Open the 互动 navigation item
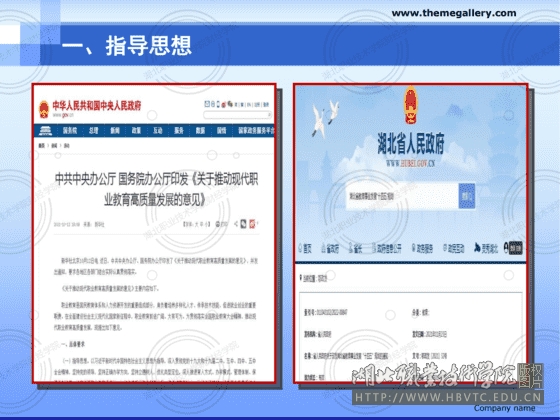Image resolution: width=560 pixels, height=420 pixels. pos(158,131)
